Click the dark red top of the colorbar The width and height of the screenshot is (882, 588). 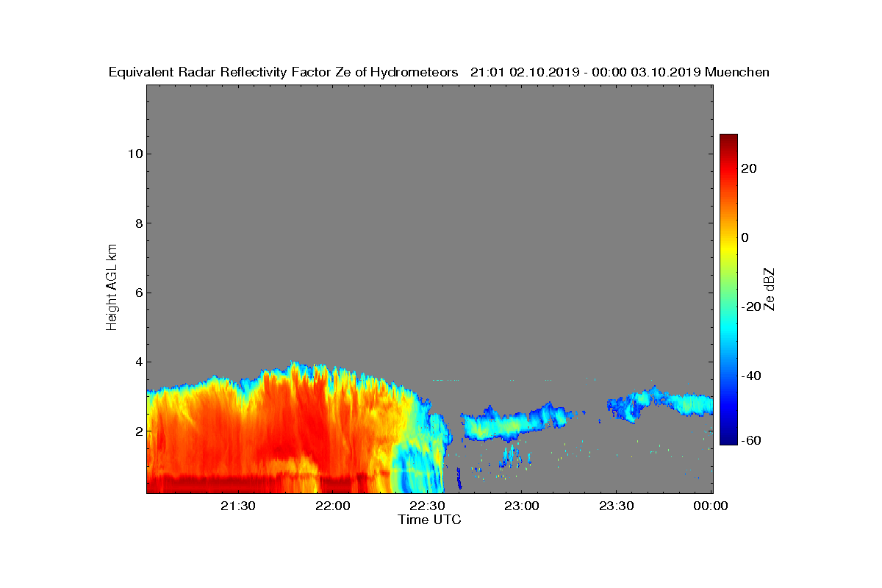[x=728, y=140]
